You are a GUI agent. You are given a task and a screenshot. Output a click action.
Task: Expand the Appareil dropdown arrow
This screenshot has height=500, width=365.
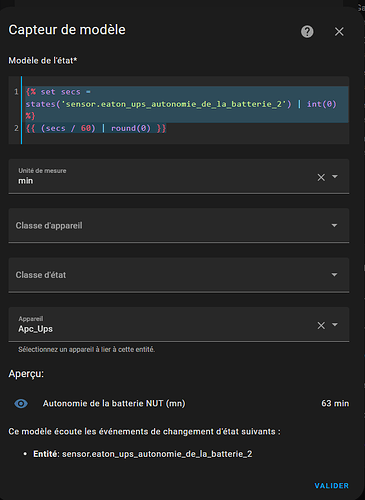point(335,324)
